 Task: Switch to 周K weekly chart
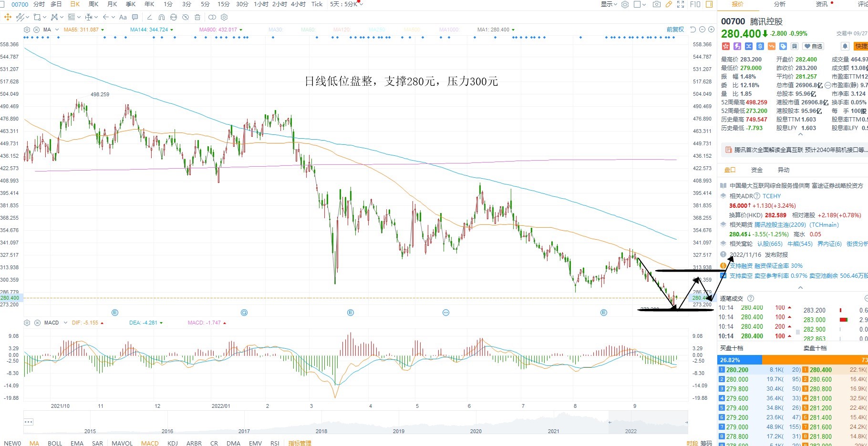(93, 4)
